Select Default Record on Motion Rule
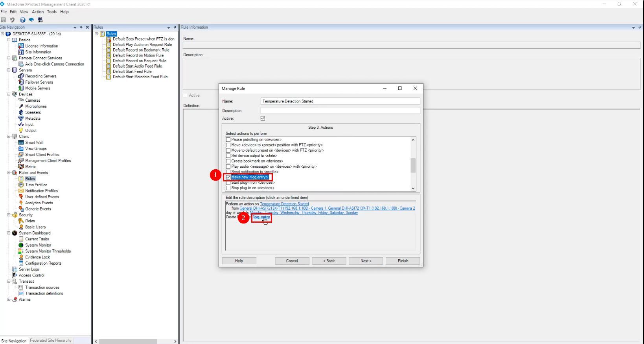Viewport: 644px width, 344px height. click(x=138, y=55)
